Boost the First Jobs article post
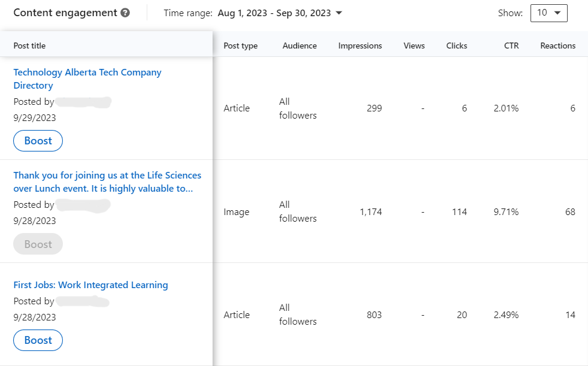Viewport: 588px width, 366px height. (x=38, y=340)
